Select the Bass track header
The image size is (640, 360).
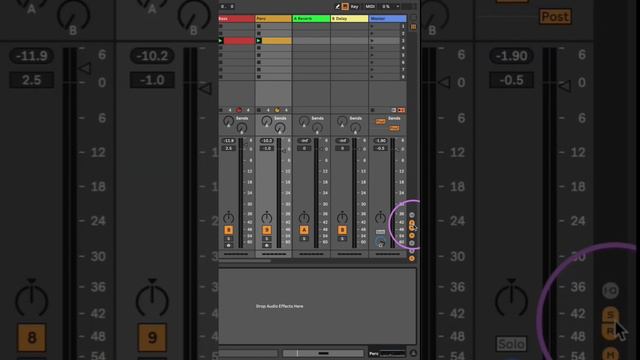(236, 19)
